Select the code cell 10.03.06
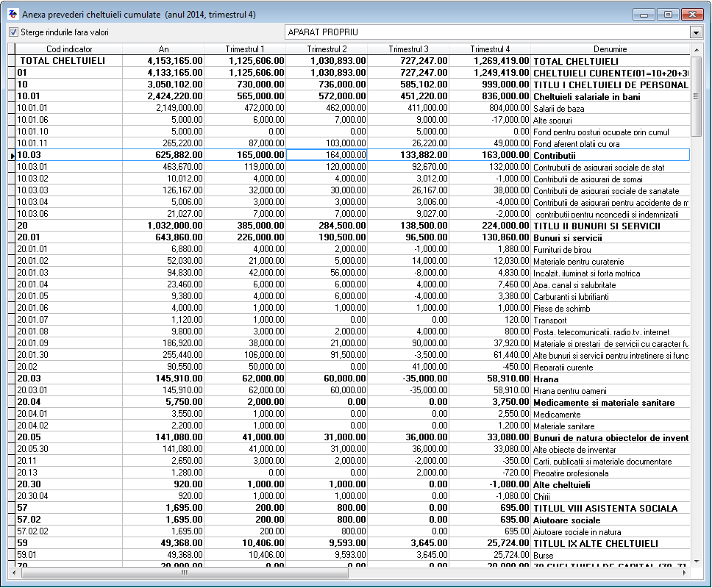The image size is (712, 588). pyautogui.click(x=69, y=214)
